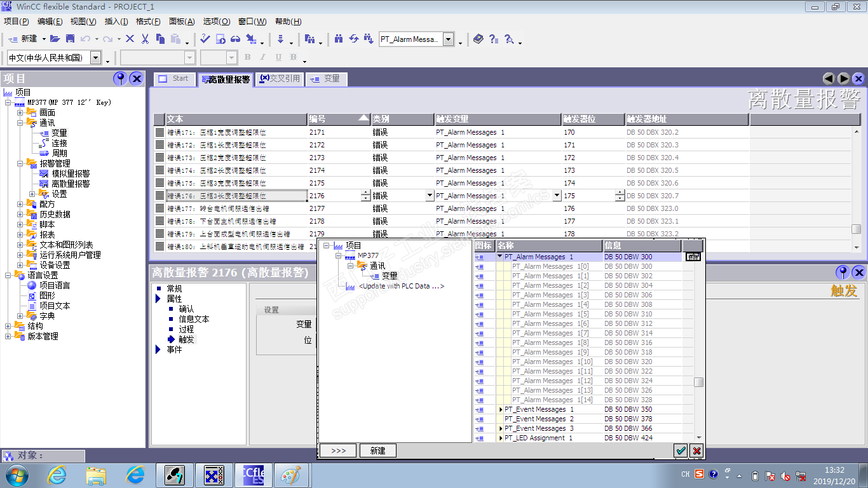This screenshot has height=488, width=868.
Task: Select alarm text row 错误171
Action: (x=237, y=132)
